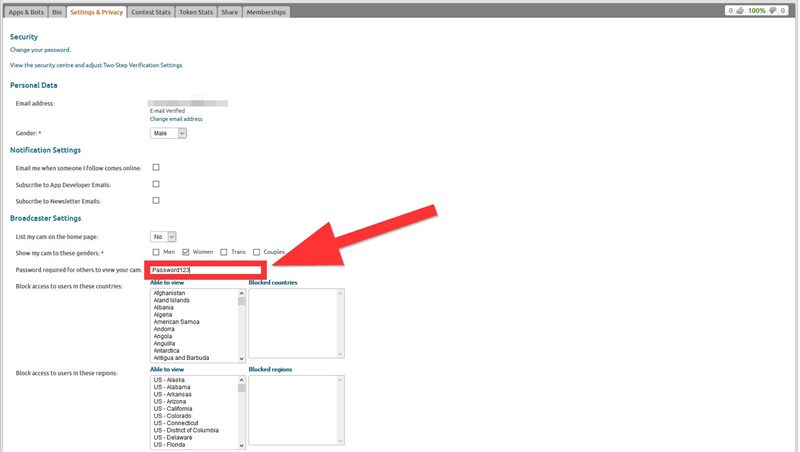
Task: Open the Contest Stats tab
Action: [x=151, y=12]
